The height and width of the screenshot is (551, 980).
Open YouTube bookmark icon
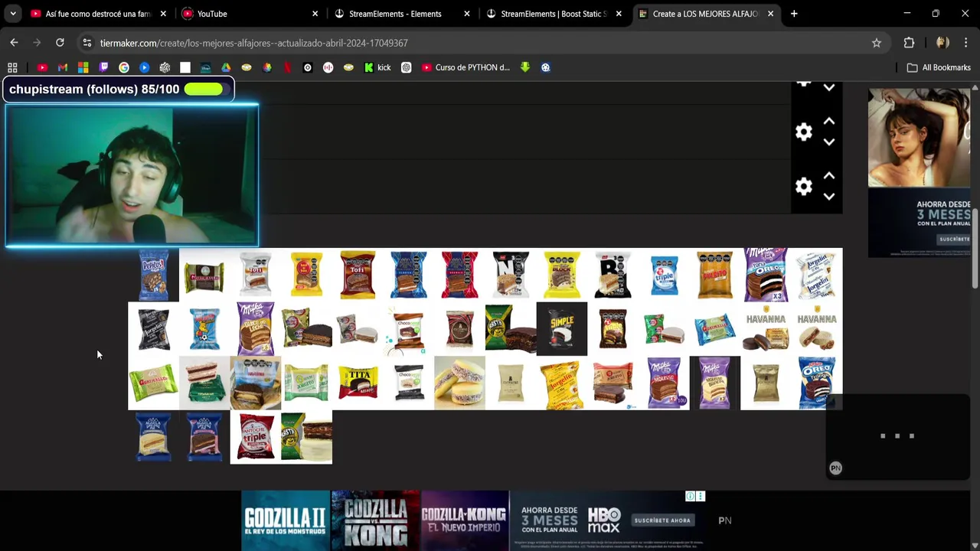tap(42, 67)
